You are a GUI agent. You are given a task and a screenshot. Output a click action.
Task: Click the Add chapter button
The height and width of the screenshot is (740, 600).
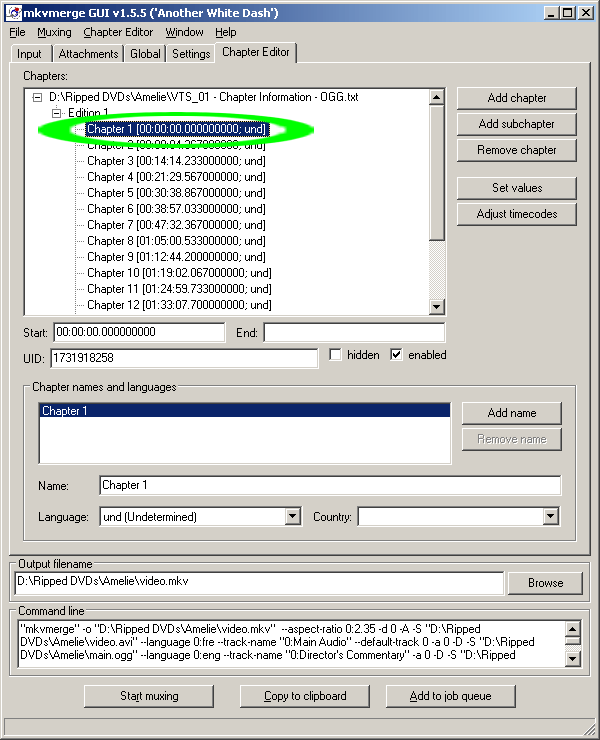[517, 98]
